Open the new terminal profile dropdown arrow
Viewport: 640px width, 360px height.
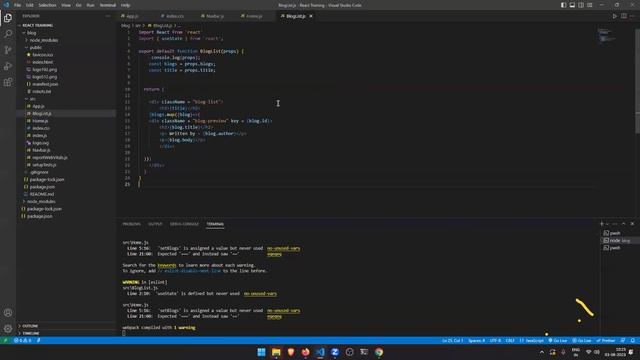607,224
